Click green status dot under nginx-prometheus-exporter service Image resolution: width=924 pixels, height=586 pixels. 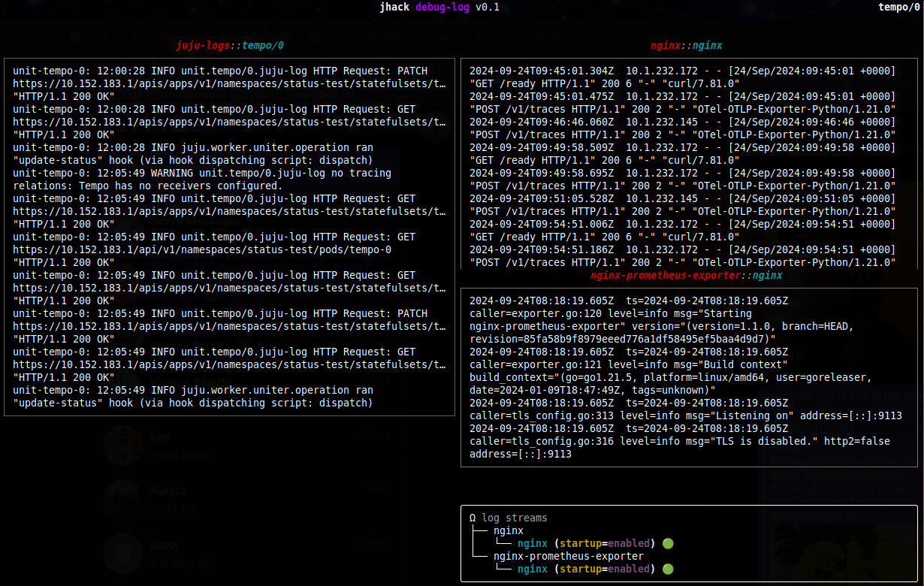click(668, 569)
